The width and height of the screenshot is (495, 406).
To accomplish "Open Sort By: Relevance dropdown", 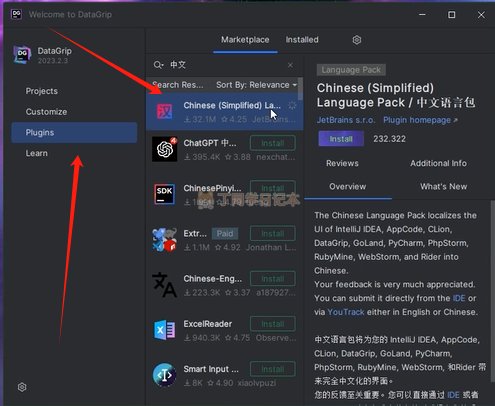I will click(256, 85).
